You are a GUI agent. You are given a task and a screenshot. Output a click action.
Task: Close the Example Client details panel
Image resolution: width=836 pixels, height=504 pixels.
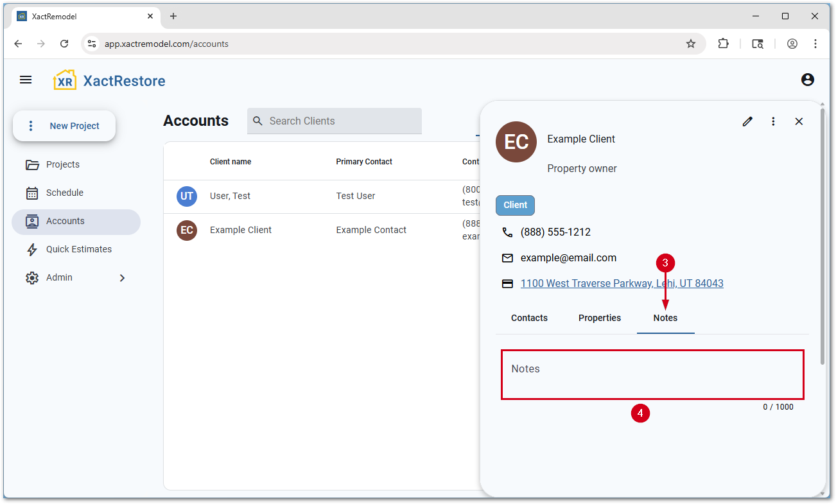point(799,121)
